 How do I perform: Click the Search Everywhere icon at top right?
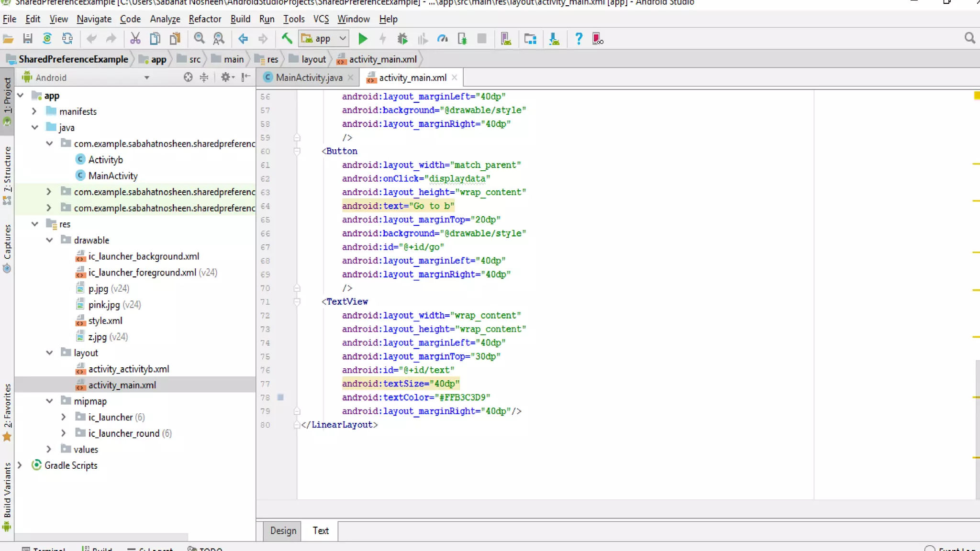(x=969, y=38)
